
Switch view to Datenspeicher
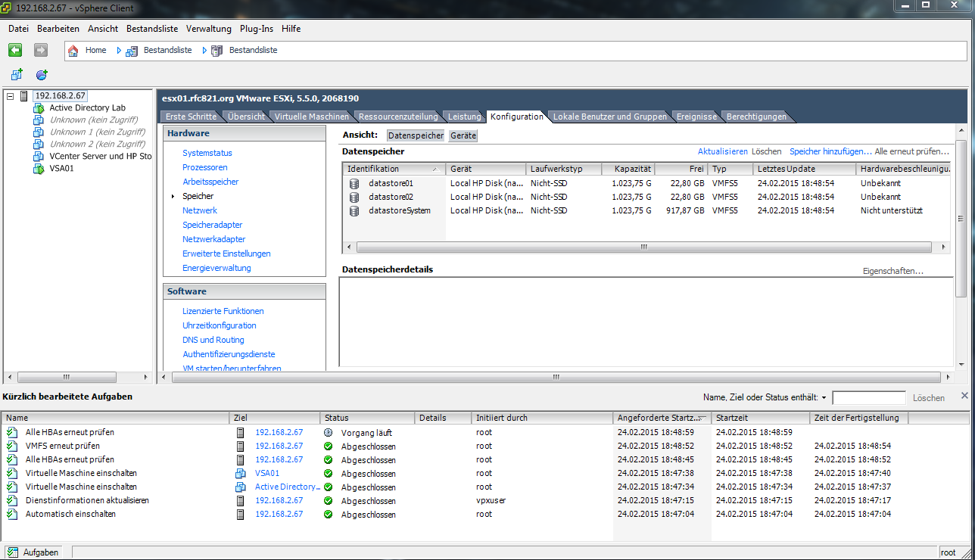(x=416, y=135)
